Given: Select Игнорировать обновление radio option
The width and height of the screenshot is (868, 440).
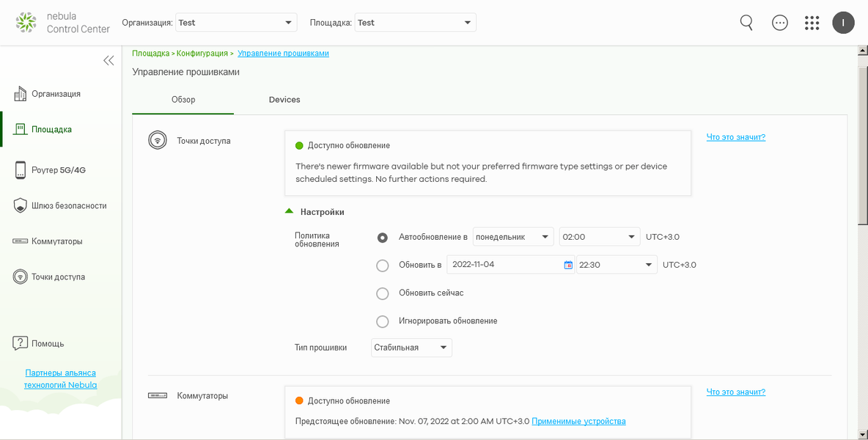Looking at the screenshot, I should [382, 321].
